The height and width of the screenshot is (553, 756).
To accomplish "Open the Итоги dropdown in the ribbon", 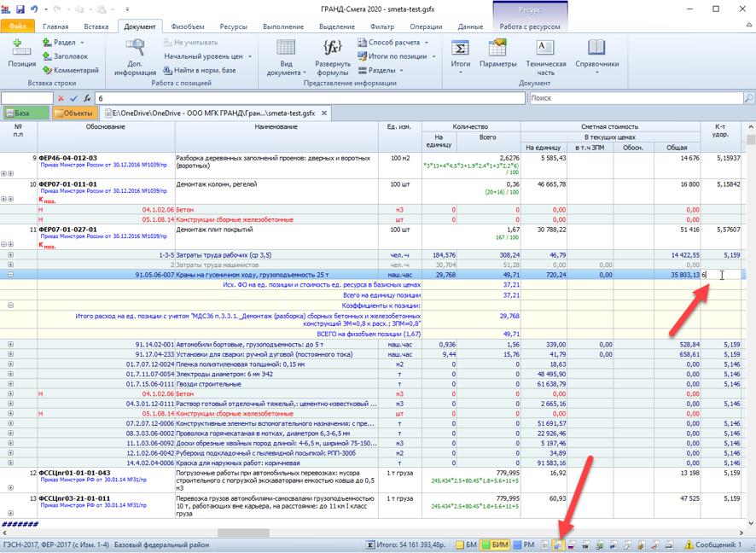I will (x=461, y=57).
